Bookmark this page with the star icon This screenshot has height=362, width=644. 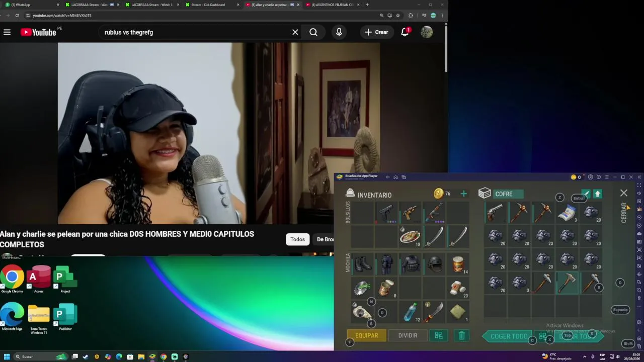pos(398,16)
